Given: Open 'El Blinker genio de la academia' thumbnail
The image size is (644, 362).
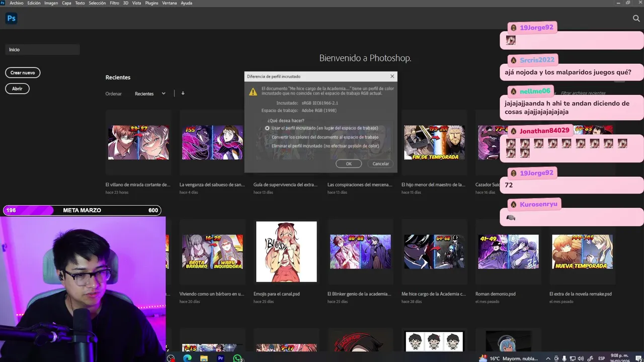Looking at the screenshot, I should (360, 252).
